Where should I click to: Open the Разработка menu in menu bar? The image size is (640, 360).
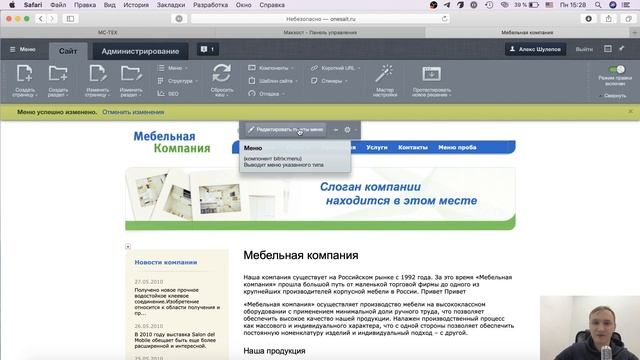tap(210, 5)
